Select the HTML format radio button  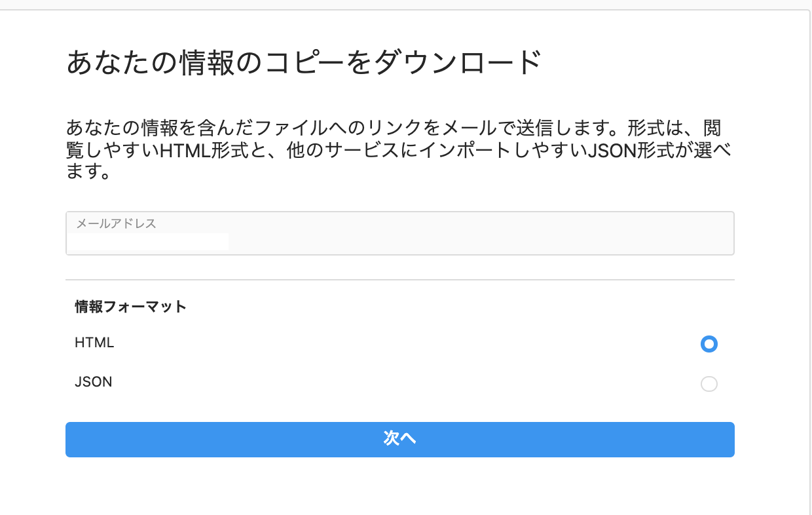[x=709, y=344]
